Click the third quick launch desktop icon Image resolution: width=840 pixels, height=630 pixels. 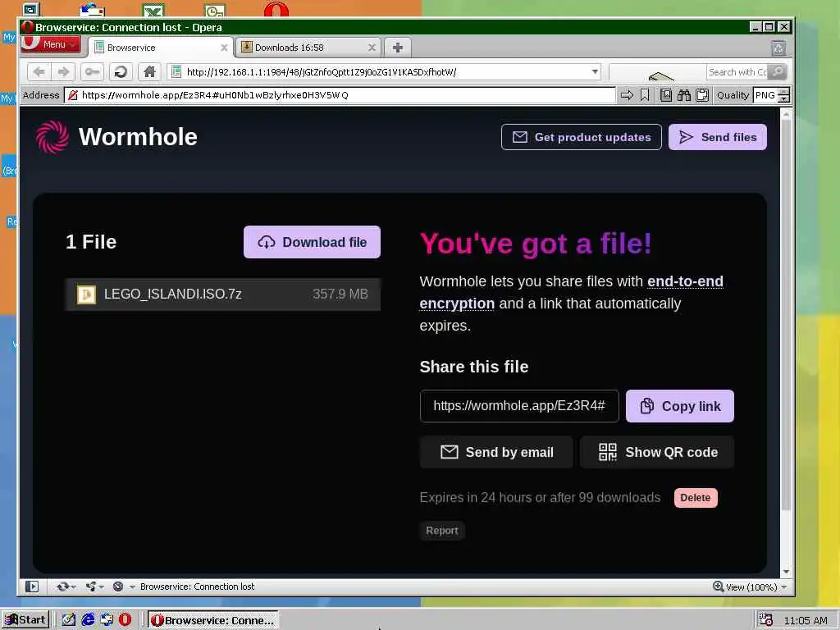(107, 620)
